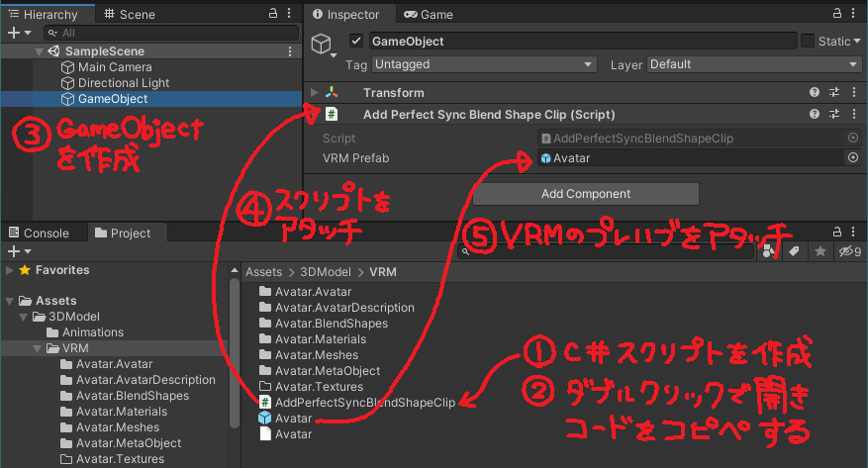Select AddPerfectSyncBlendShapeClip script in Project
The image size is (868, 468).
coord(364,403)
